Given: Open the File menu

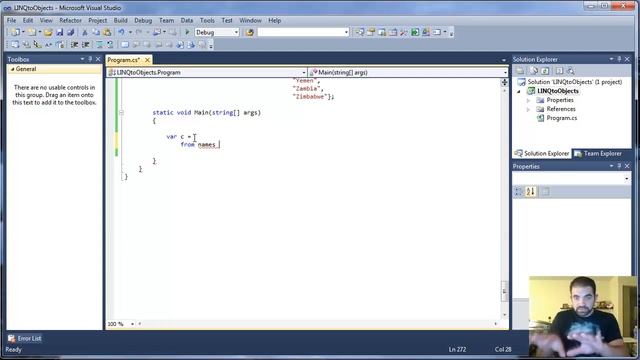Looking at the screenshot, I should tap(11, 20).
